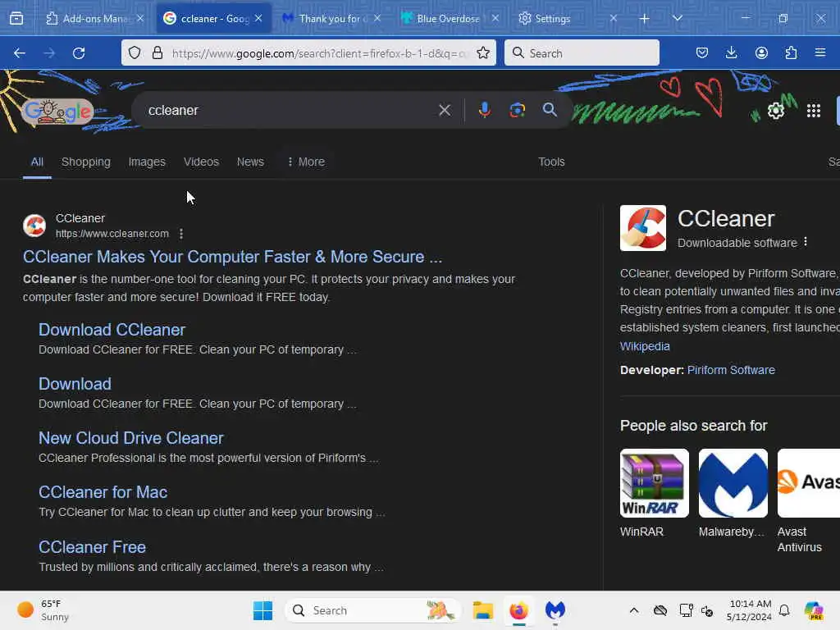Open a new tab
The height and width of the screenshot is (630, 840).
[x=645, y=19]
